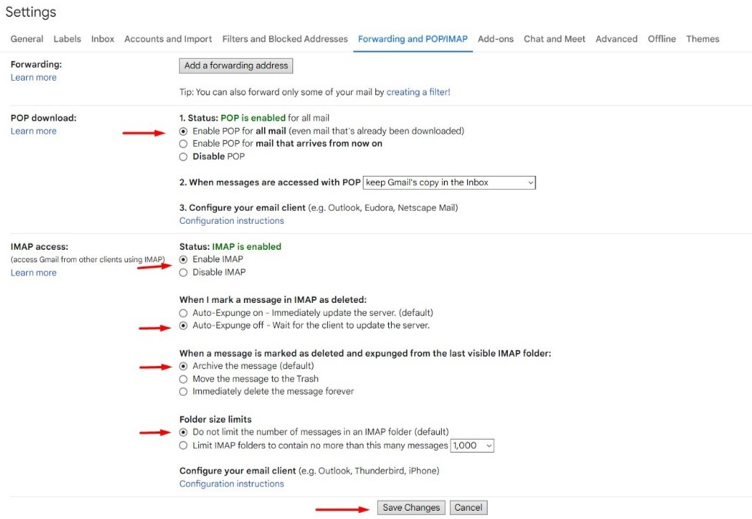Select Immediately delete the message forever
Image resolution: width=752 pixels, height=519 pixels.
click(x=183, y=392)
